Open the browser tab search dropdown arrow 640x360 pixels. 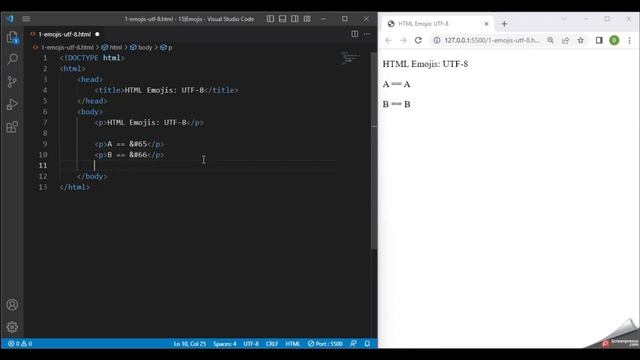(x=564, y=19)
